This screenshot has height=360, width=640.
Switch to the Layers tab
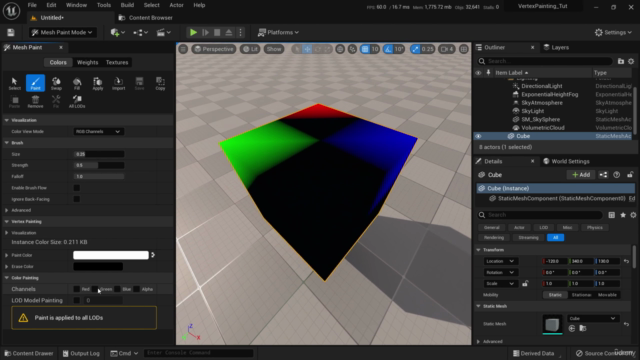click(556, 47)
